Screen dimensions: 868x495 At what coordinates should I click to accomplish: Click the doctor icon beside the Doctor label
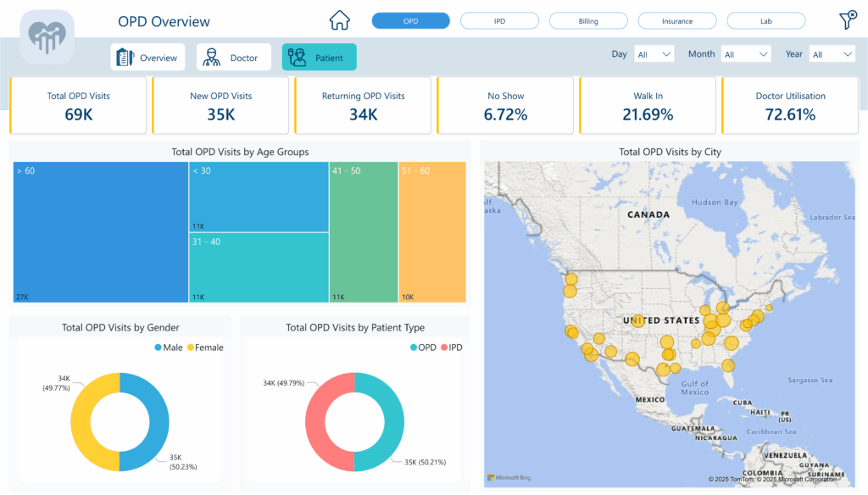(x=210, y=57)
